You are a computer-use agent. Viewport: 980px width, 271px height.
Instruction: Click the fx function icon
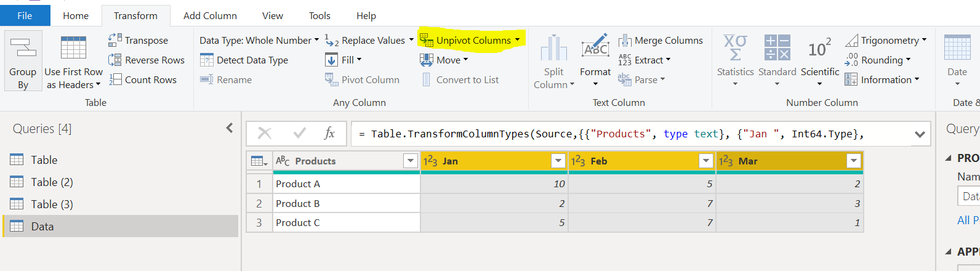(x=329, y=133)
